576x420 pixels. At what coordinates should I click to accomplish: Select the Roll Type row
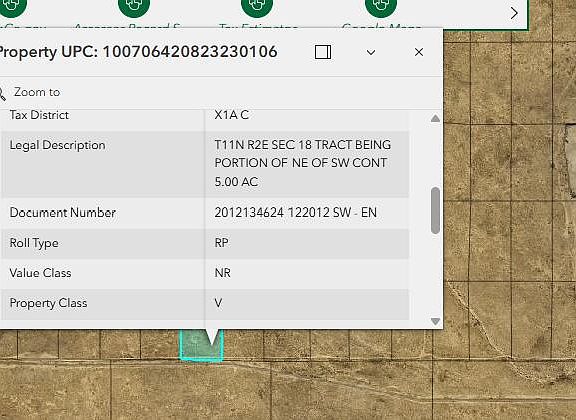(205, 243)
